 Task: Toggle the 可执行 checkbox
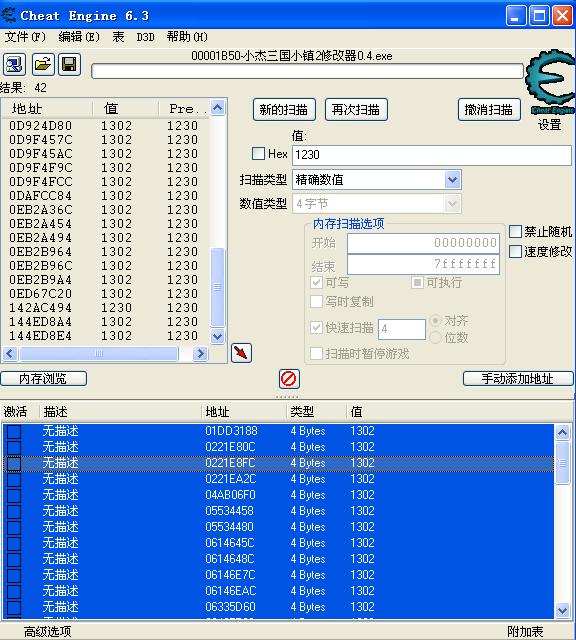pyautogui.click(x=417, y=282)
